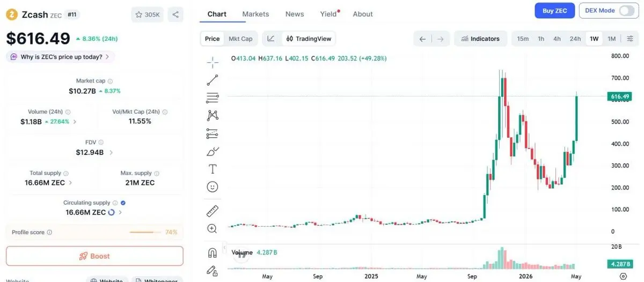This screenshot has height=282, width=644.
Task: Click the 11.55% Vol/Mkt Cap value
Action: [140, 121]
